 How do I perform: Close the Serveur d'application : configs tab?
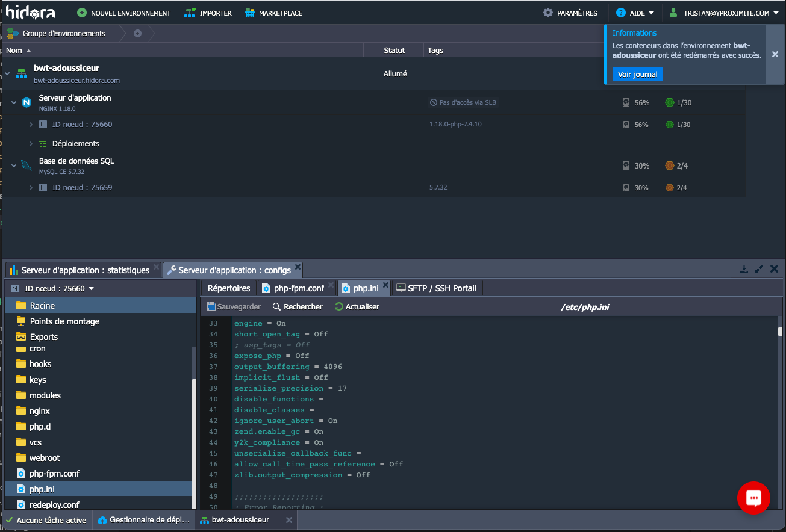298,267
